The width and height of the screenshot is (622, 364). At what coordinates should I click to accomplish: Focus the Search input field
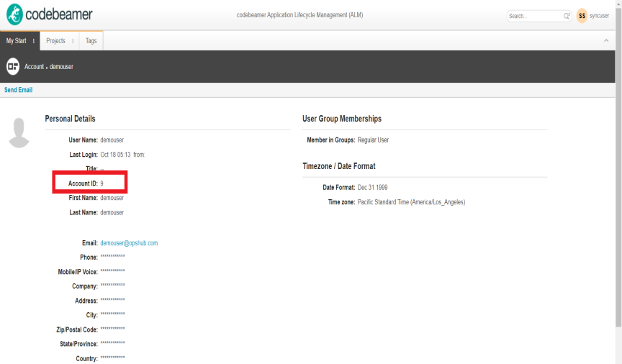[x=533, y=16]
